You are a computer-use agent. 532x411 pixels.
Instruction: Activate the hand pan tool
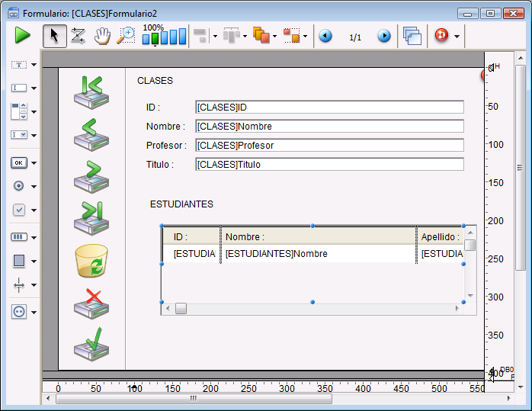pos(101,35)
